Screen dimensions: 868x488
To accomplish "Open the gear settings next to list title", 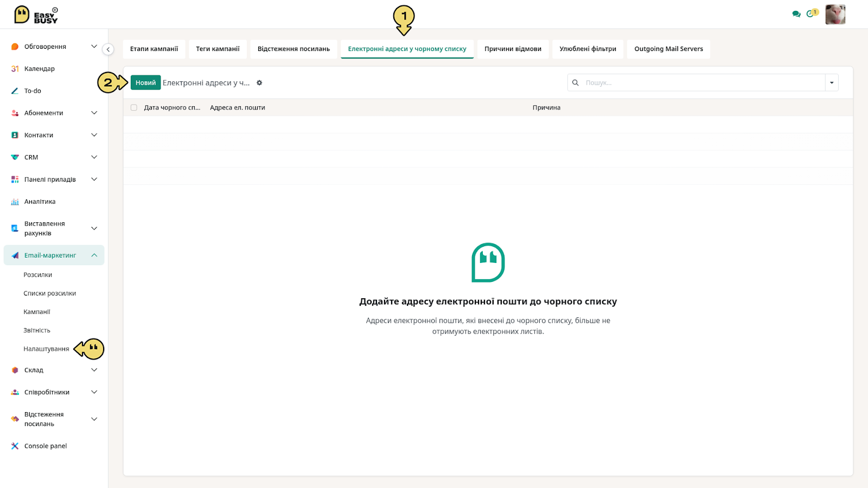I will [259, 83].
